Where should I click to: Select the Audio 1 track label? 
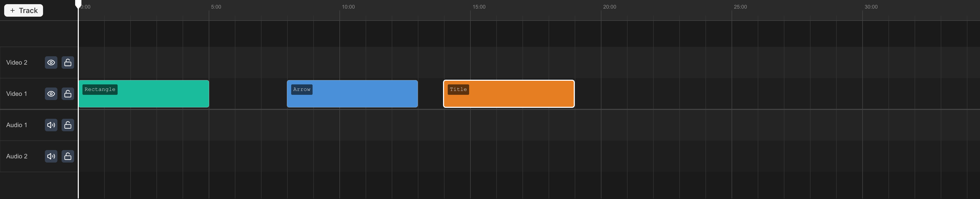tap(17, 125)
